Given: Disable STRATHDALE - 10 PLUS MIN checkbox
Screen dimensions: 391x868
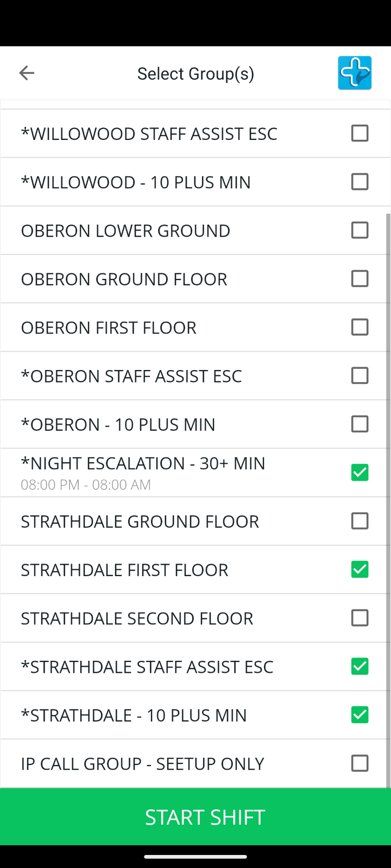Looking at the screenshot, I should (360, 715).
